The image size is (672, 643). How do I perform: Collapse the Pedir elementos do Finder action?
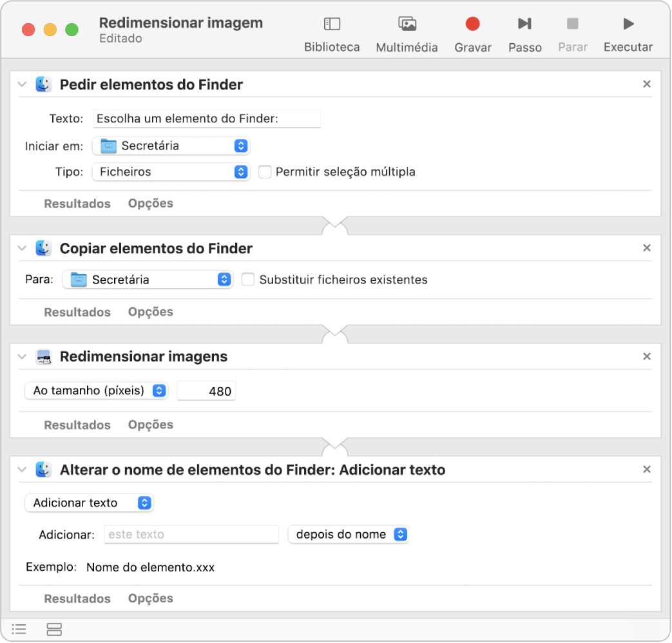point(22,84)
